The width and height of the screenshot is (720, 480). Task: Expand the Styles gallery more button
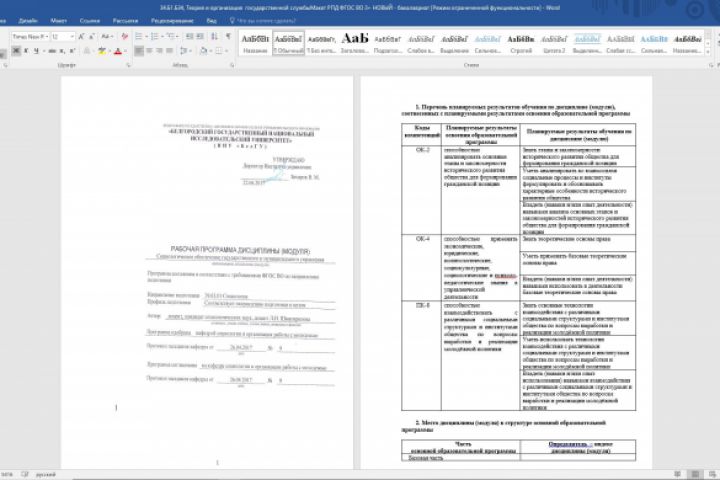(708, 52)
